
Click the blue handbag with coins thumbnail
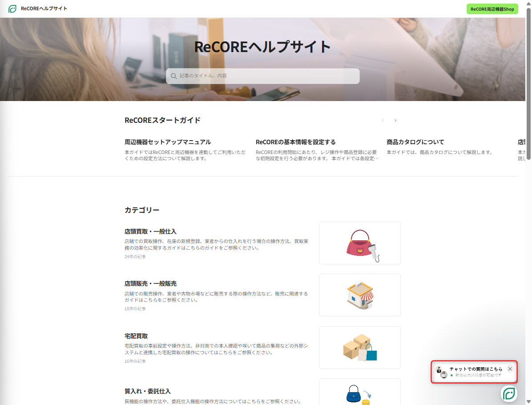pos(360,392)
